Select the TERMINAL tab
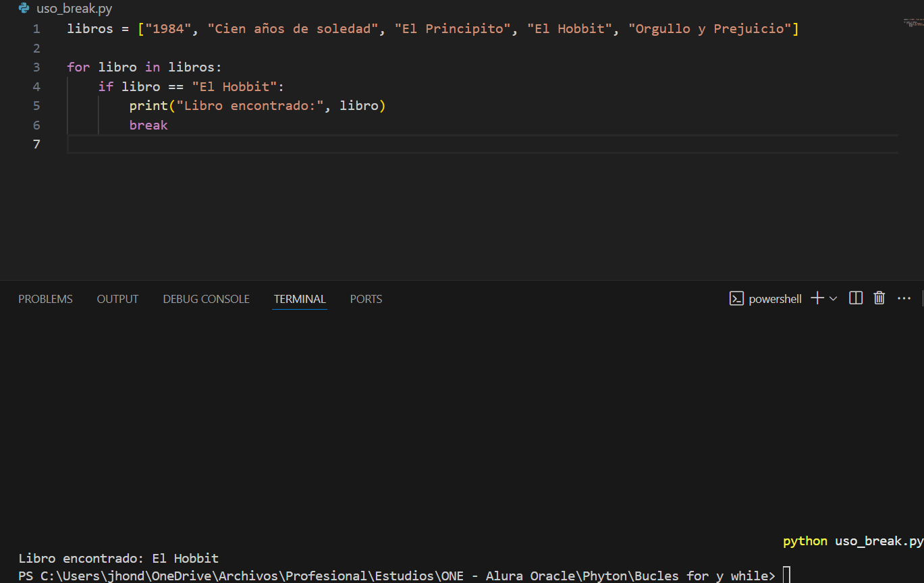The width and height of the screenshot is (924, 583). point(300,299)
